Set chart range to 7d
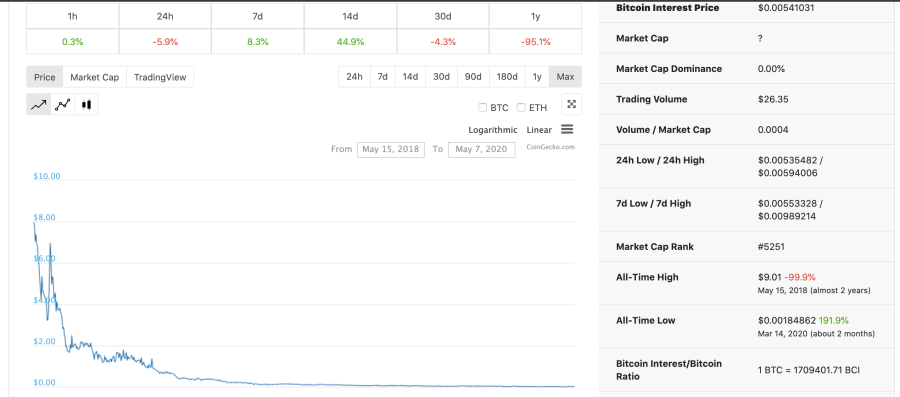The width and height of the screenshot is (900, 397). tap(383, 77)
